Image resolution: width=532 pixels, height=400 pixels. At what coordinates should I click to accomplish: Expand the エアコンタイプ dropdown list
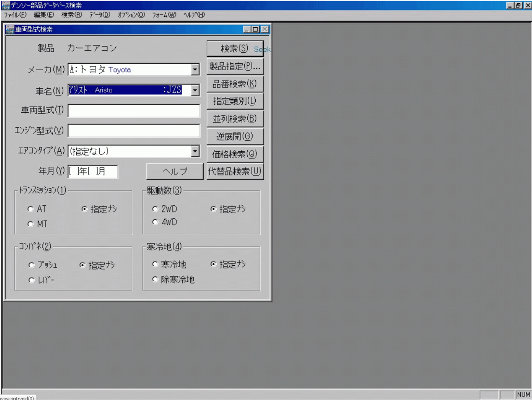(x=195, y=151)
